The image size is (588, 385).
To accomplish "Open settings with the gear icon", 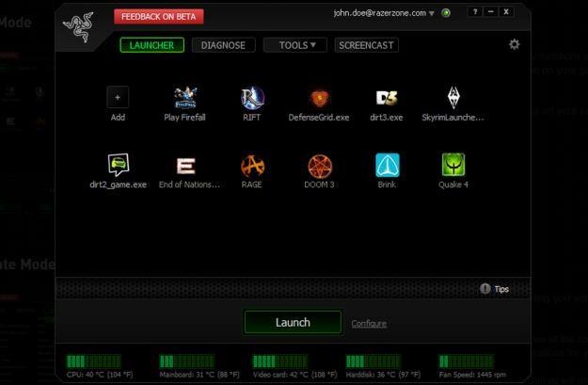I will (x=514, y=44).
